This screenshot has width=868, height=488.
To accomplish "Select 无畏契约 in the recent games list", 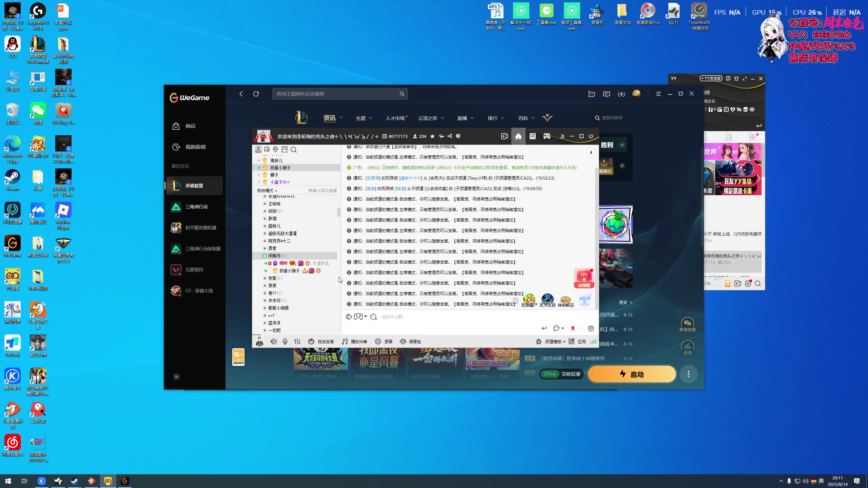I will (x=195, y=270).
